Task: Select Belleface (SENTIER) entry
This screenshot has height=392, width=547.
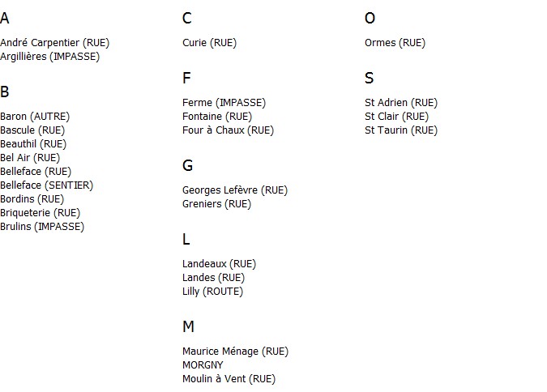Action: coord(47,185)
